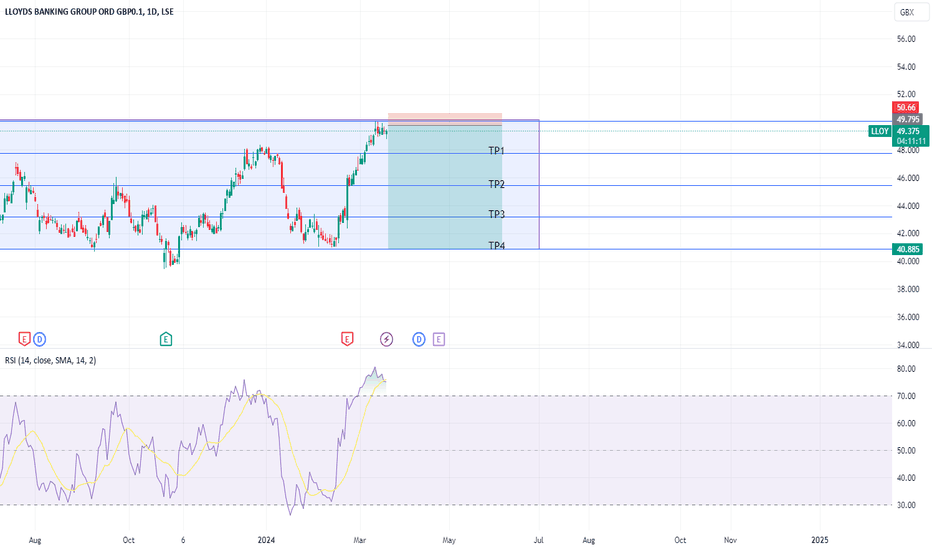Click 46.000 on the price axis
This screenshot has height=550, width=932.
click(908, 178)
